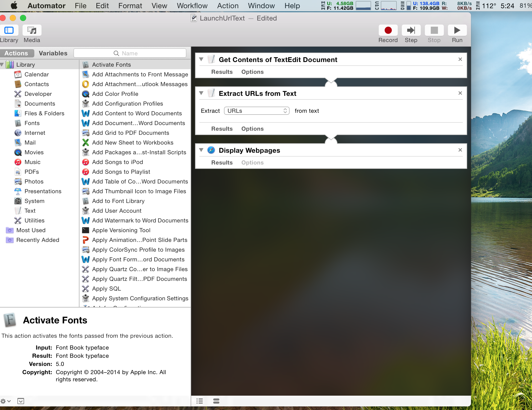532x410 pixels.
Task: Select the Developer library category
Action: (38, 94)
